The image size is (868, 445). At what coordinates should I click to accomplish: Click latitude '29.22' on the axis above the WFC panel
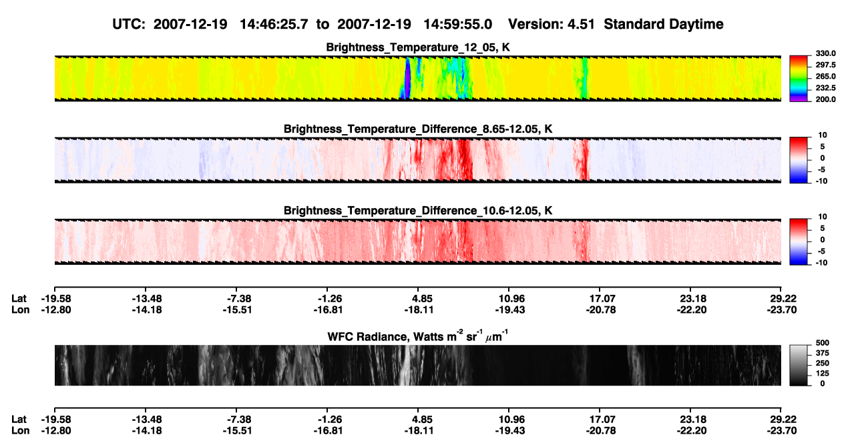[781, 299]
